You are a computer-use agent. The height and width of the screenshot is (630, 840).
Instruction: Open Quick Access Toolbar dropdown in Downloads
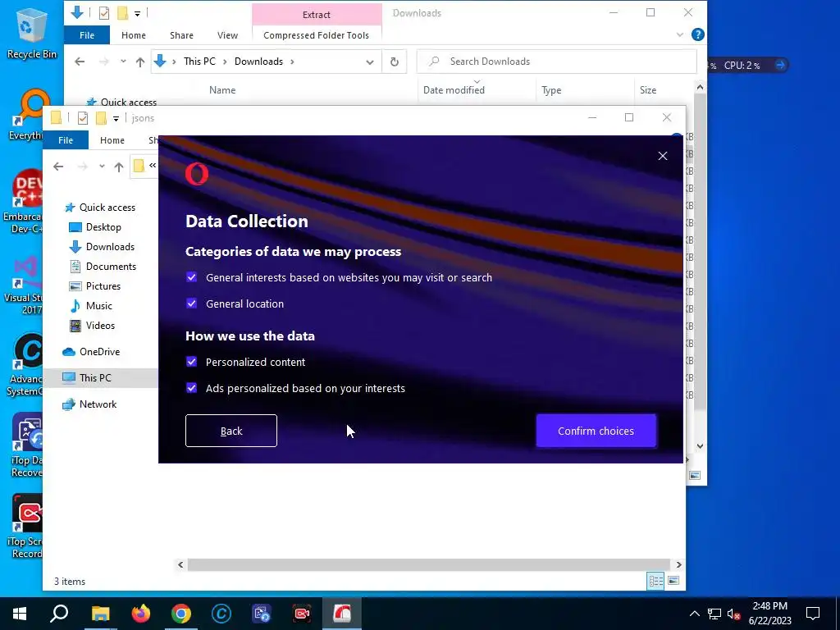tap(137, 13)
